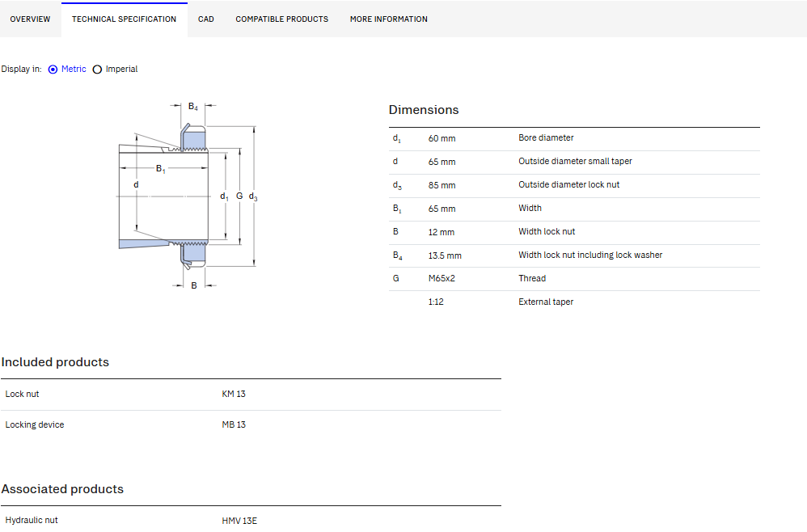Go to the More Information tab
This screenshot has width=807, height=532.
click(x=389, y=19)
